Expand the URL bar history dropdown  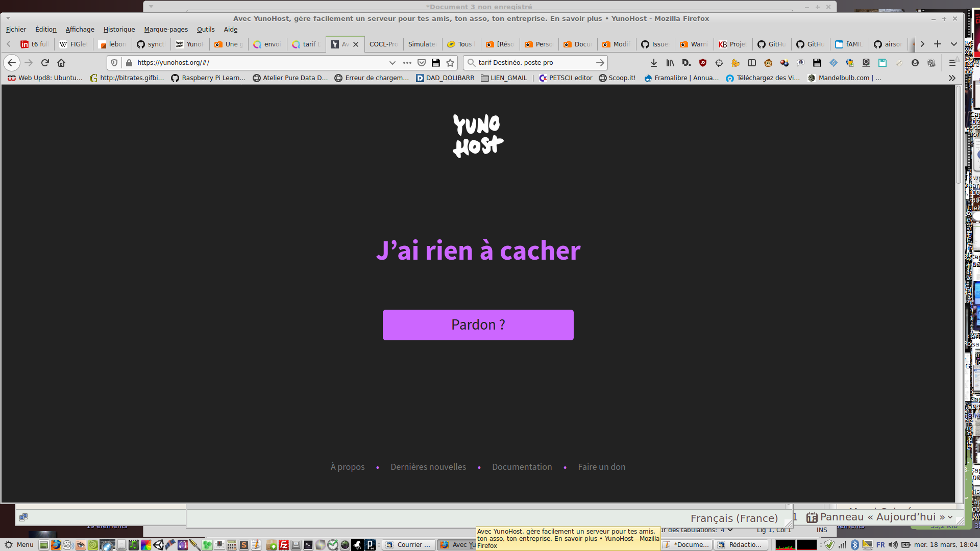(x=392, y=63)
